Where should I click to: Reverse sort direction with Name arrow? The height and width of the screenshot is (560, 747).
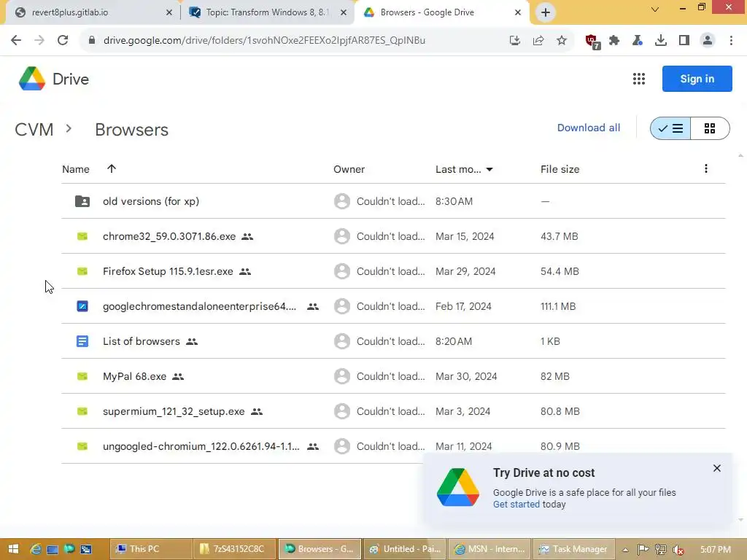pos(112,168)
